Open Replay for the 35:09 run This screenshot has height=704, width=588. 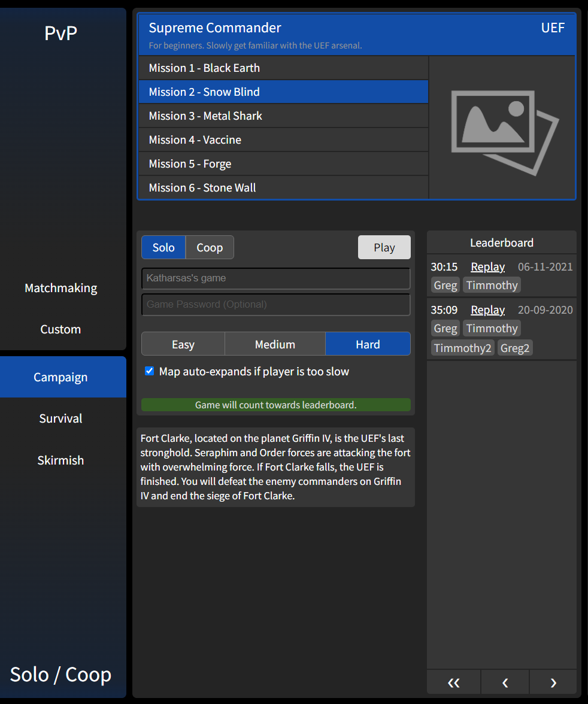pyautogui.click(x=487, y=310)
